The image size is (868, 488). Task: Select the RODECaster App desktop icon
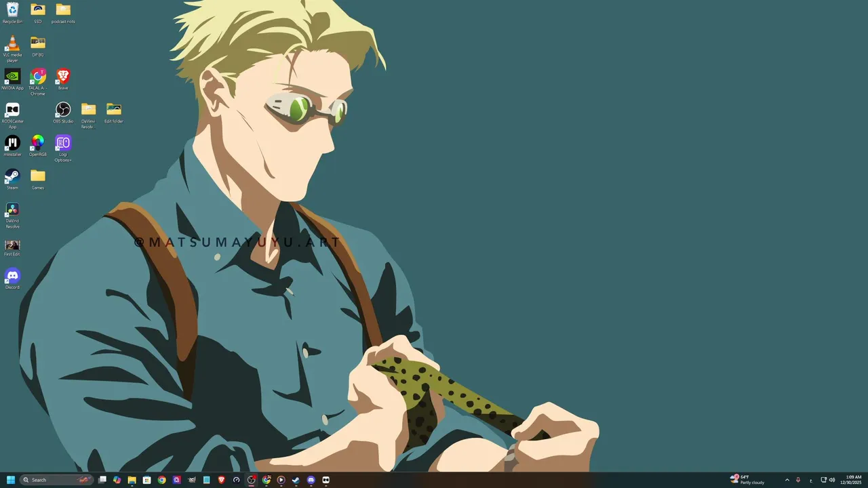pyautogui.click(x=12, y=115)
